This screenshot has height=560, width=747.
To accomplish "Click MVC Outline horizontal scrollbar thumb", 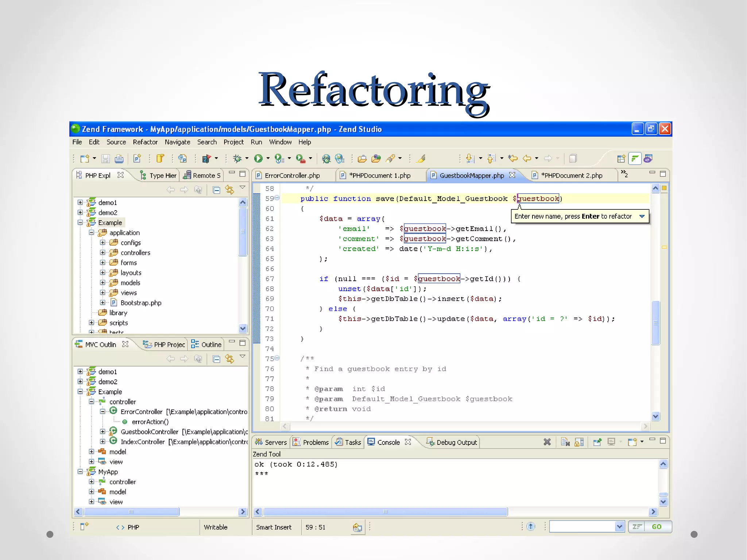I will click(131, 511).
